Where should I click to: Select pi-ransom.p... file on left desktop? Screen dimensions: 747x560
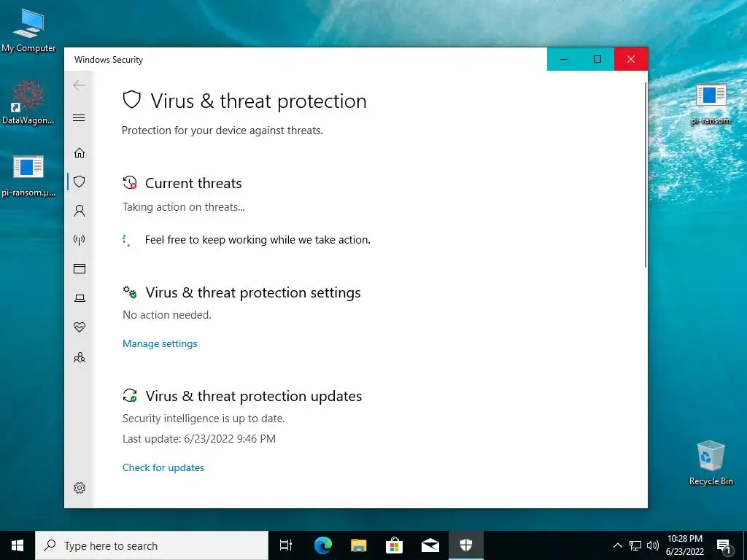[28, 175]
